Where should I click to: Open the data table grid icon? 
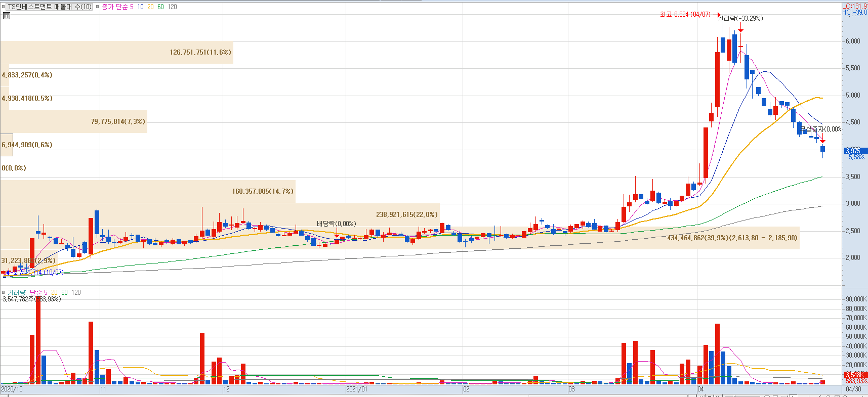pyautogui.click(x=7, y=16)
